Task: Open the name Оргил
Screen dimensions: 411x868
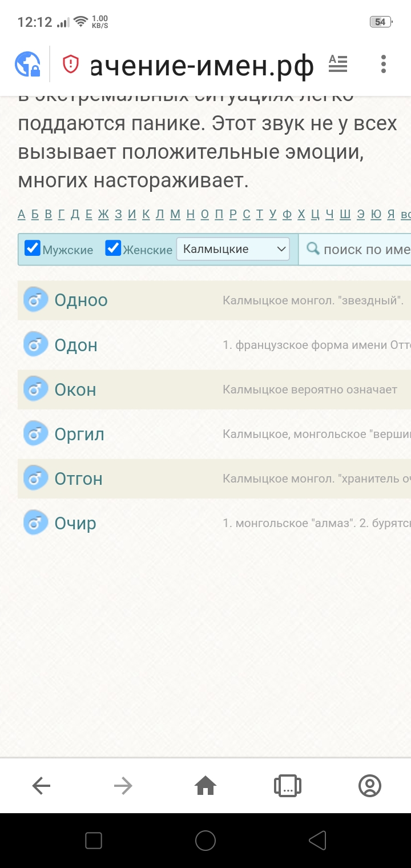Action: 79,435
